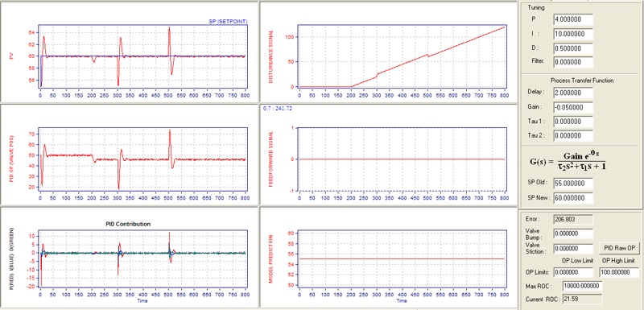Click the Process Transfer Function heading
The width and height of the screenshot is (644, 310).
point(582,81)
